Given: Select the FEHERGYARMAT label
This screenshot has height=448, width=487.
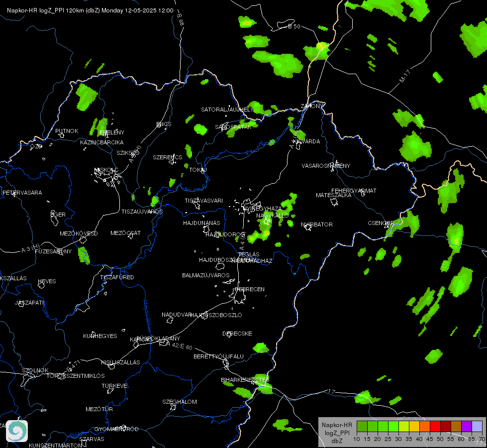Looking at the screenshot, I should [x=354, y=191].
